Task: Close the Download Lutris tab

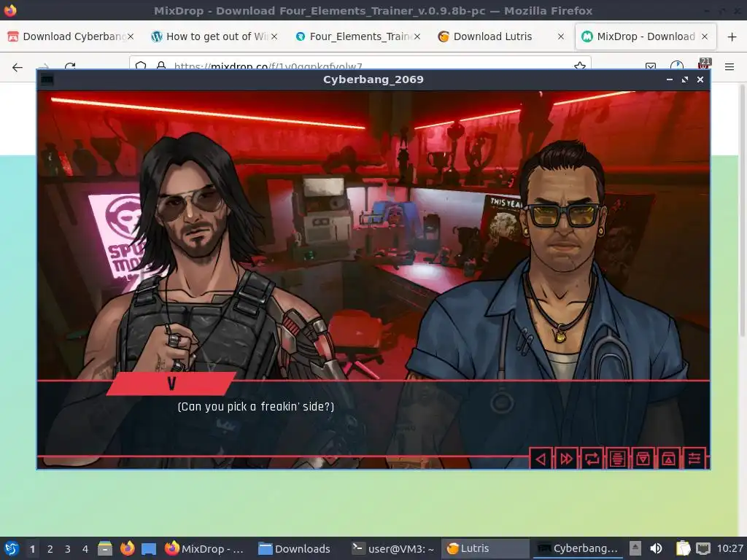Action: 561,36
